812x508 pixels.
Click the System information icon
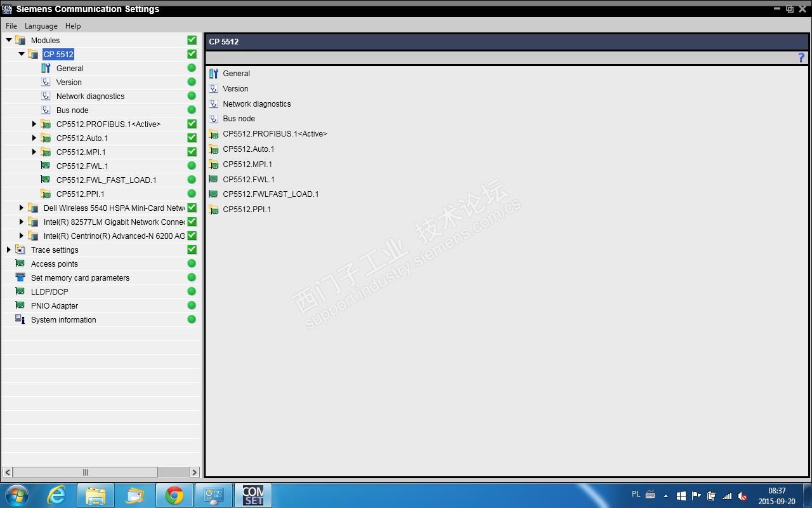point(20,319)
